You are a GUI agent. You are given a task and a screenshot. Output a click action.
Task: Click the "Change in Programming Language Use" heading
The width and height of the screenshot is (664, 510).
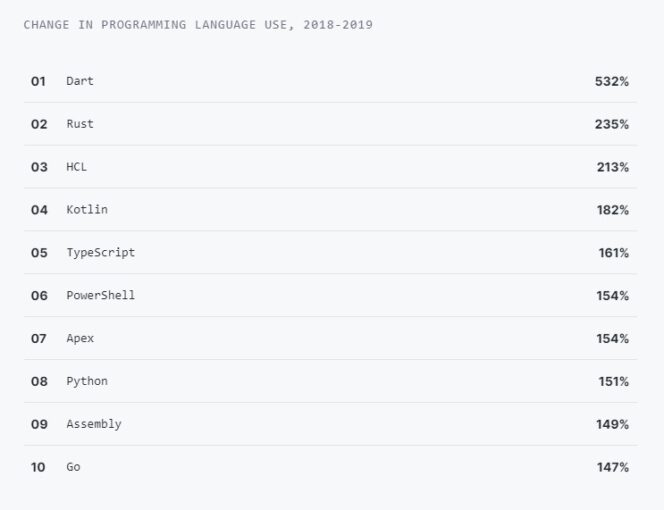tap(198, 25)
